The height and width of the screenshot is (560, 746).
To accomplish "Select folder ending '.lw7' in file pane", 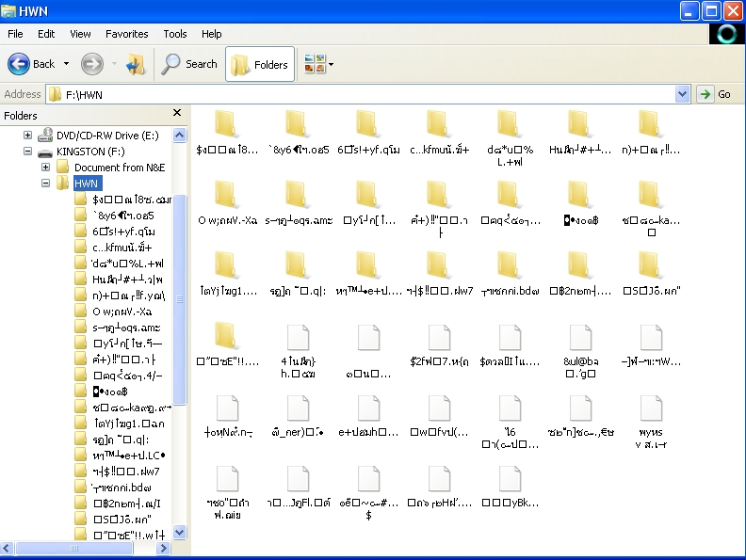I will pos(439,273).
